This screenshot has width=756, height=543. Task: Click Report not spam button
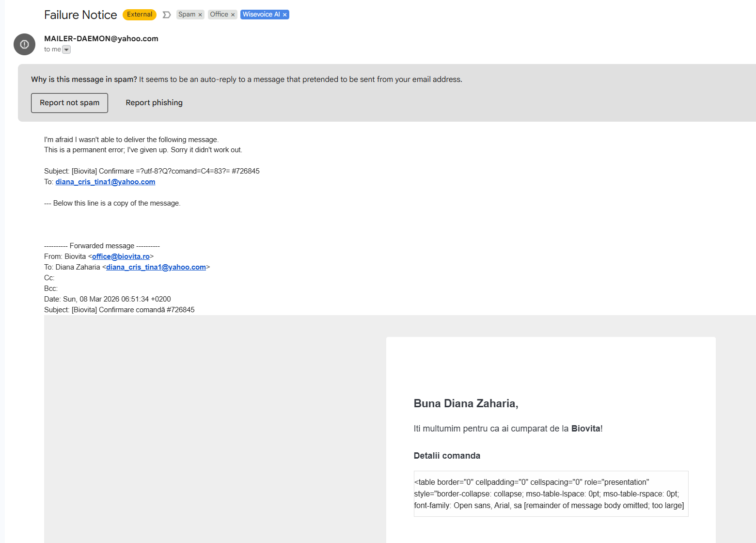pyautogui.click(x=69, y=103)
